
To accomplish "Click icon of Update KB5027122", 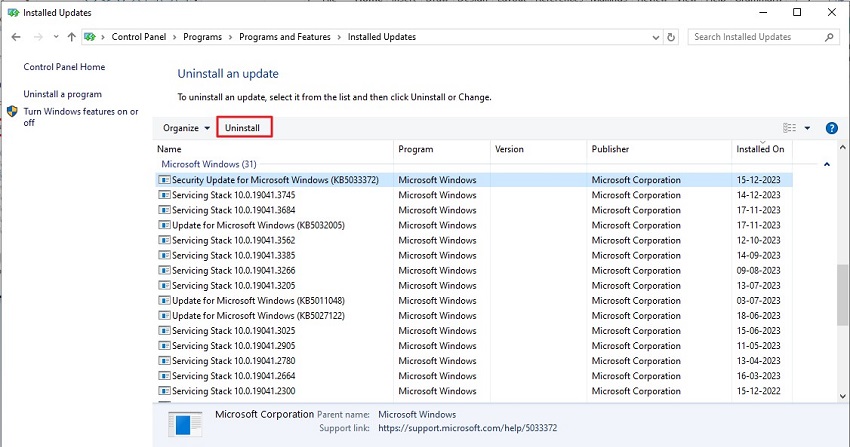I will (164, 316).
